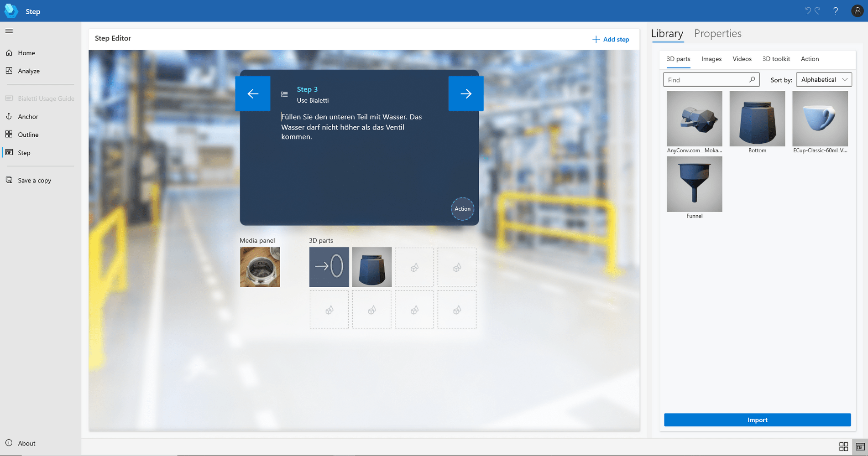Viewport: 868px width, 456px height.
Task: Switch to grid outline view icon
Action: click(x=843, y=447)
